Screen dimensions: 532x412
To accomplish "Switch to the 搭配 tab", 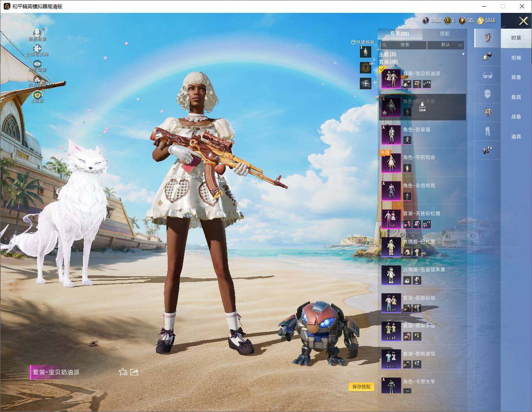I will point(444,34).
